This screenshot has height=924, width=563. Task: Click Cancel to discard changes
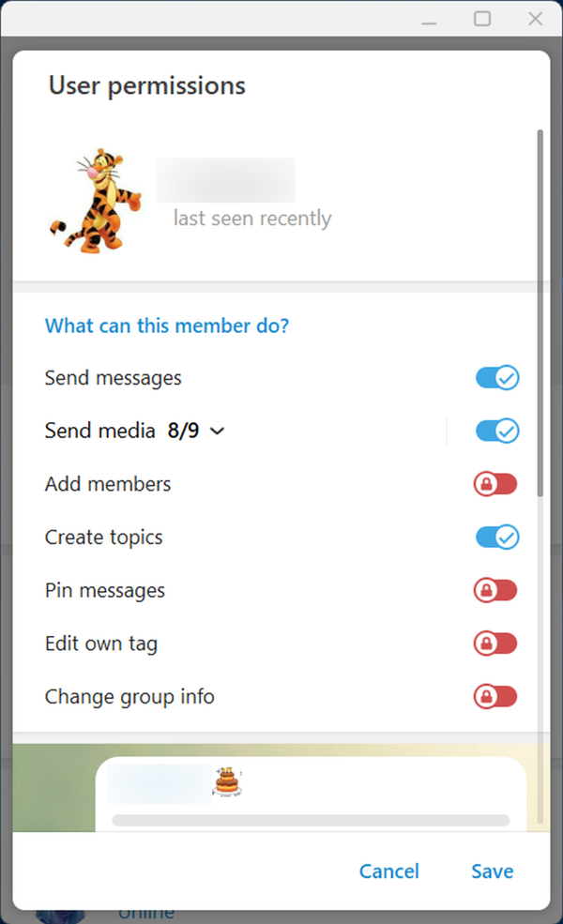pos(388,871)
